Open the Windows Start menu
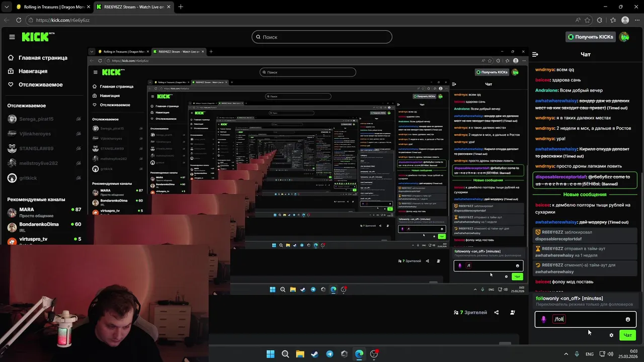Viewport: 644px width, 362px height. click(270, 354)
